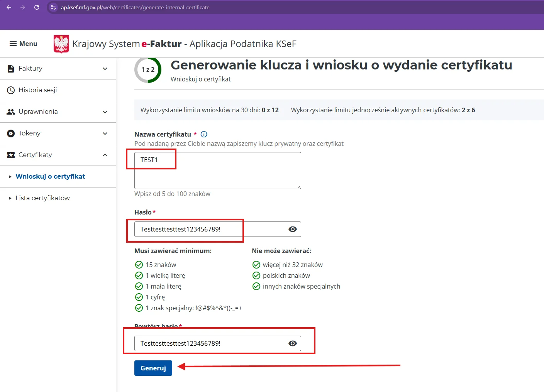
Task: Click the 'innych znaków specjalnych' text
Action: [302, 286]
